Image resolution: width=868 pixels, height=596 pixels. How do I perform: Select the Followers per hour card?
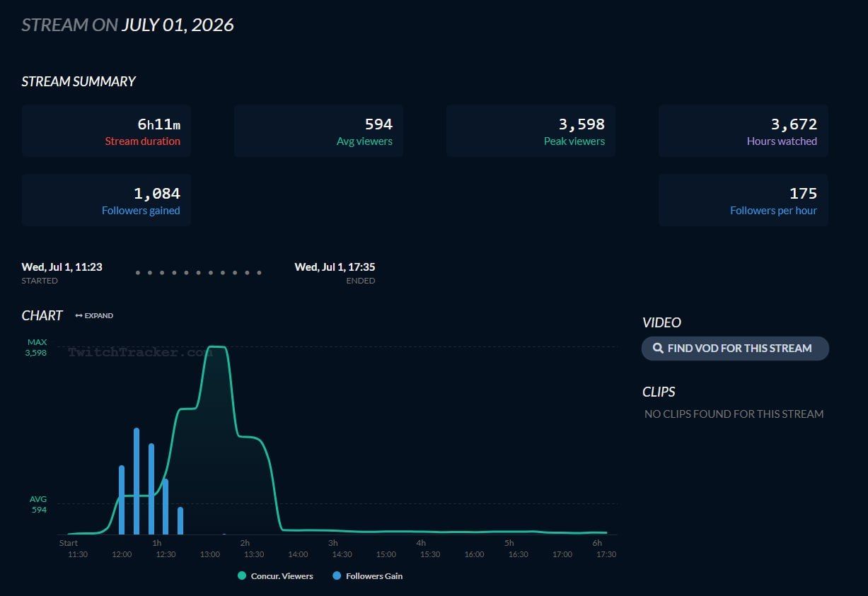point(743,200)
